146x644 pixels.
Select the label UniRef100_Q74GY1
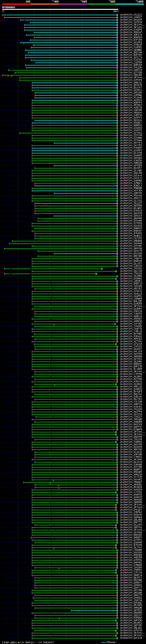tap(131, 291)
